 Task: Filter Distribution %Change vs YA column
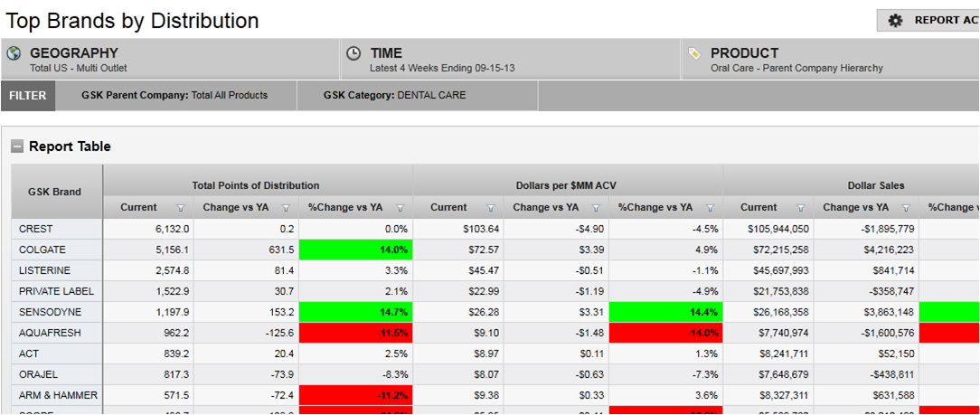pos(400,208)
